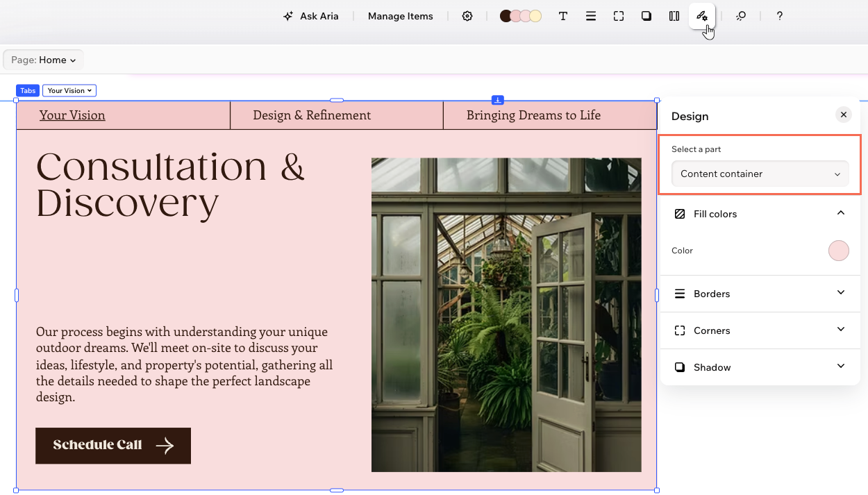This screenshot has width=868, height=495.
Task: Click the arrow icon on Schedule Call
Action: 165,446
